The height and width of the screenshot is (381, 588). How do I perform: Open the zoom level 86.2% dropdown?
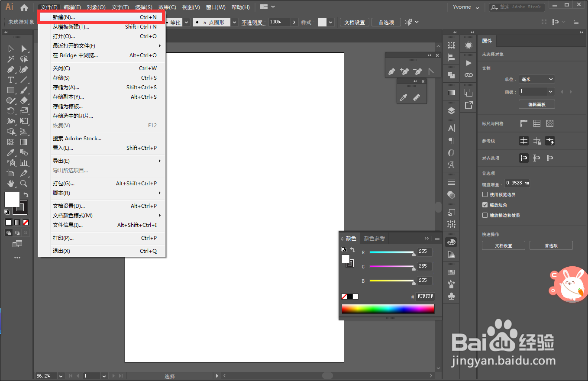[61, 376]
